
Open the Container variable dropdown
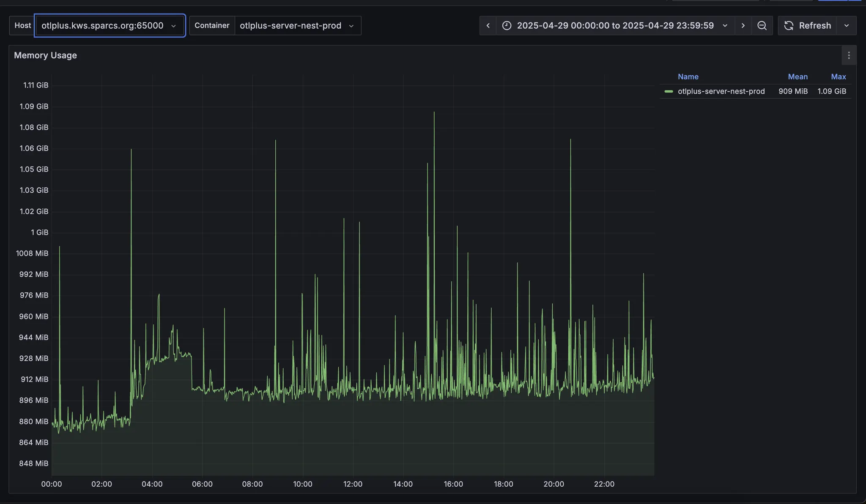[297, 25]
